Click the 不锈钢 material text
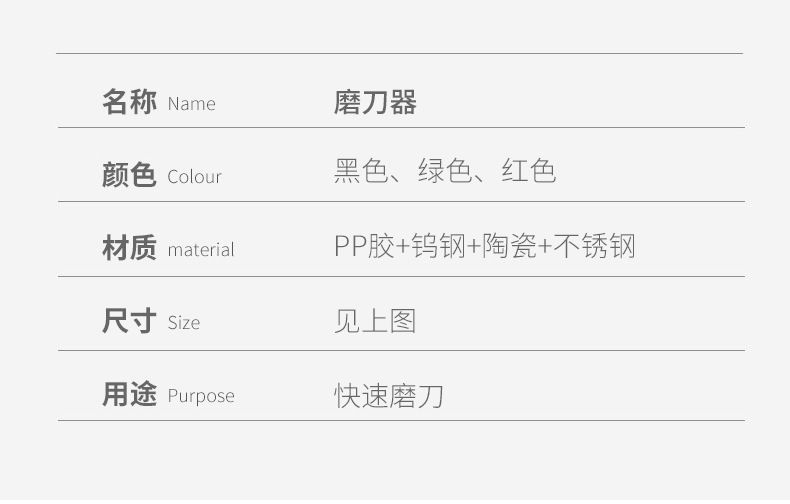 tap(594, 246)
